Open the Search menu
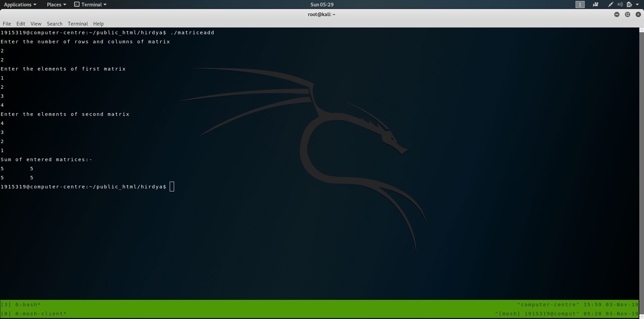 click(55, 24)
